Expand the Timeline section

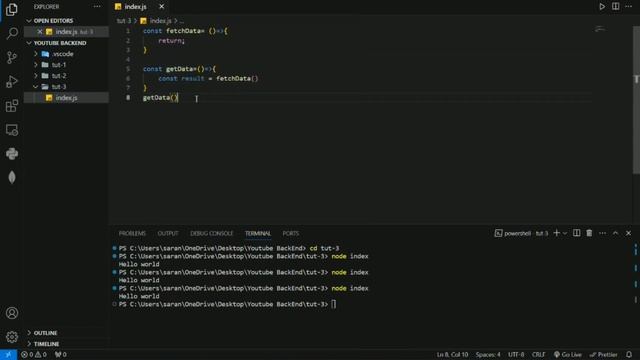pos(47,344)
